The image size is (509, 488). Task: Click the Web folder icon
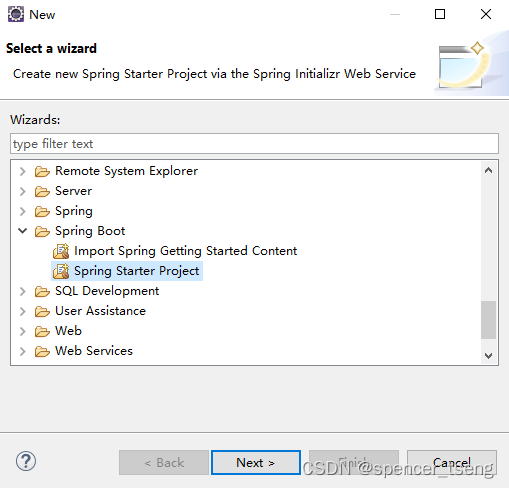pyautogui.click(x=42, y=332)
